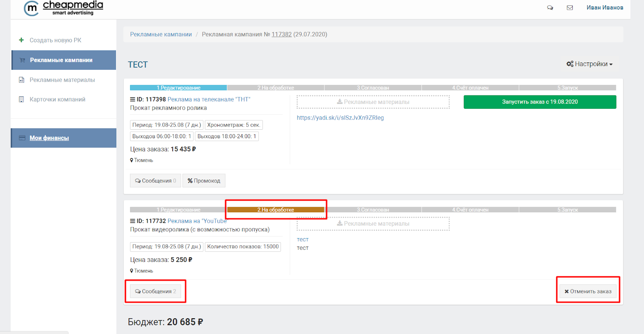This screenshot has height=334, width=644.
Task: Open Реклама на телеканале "ТНТ" link
Action: tap(209, 99)
